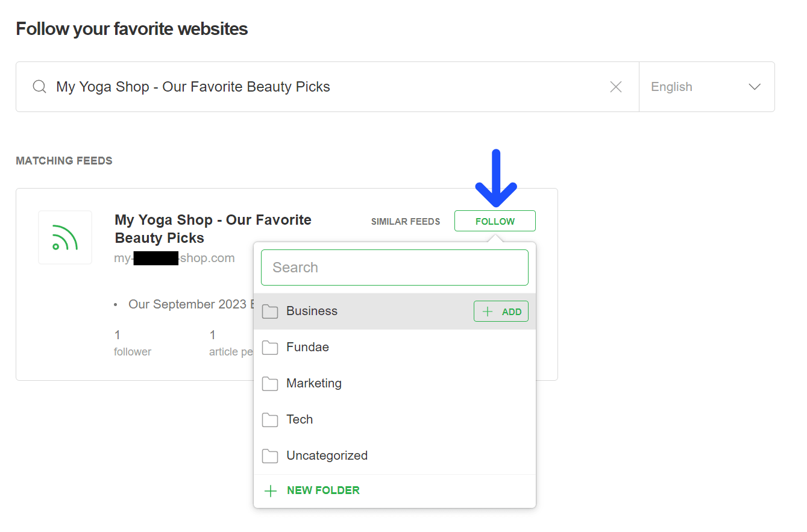Open Similar Feeds link
Image resolution: width=807 pixels, height=532 pixels.
pyautogui.click(x=406, y=222)
